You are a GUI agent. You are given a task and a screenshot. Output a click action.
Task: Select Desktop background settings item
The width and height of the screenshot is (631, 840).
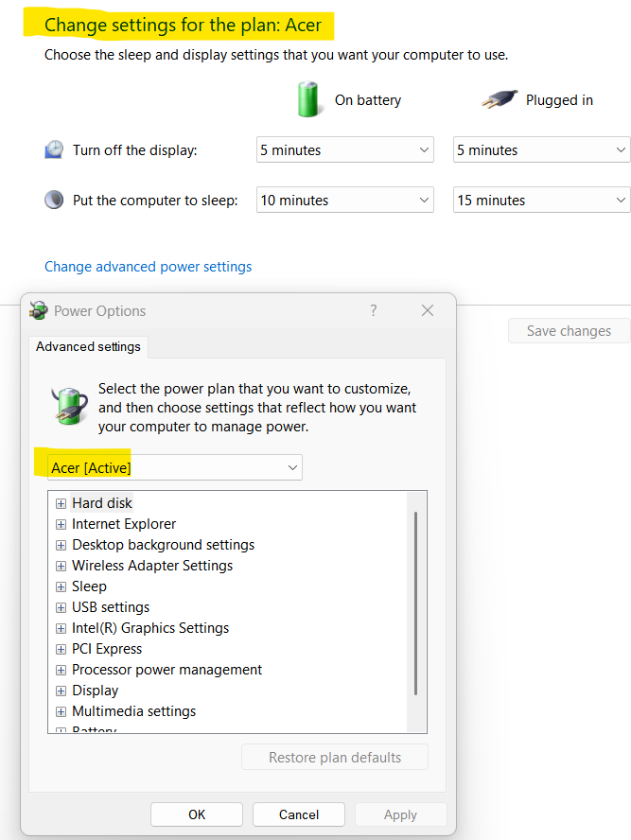tap(164, 545)
